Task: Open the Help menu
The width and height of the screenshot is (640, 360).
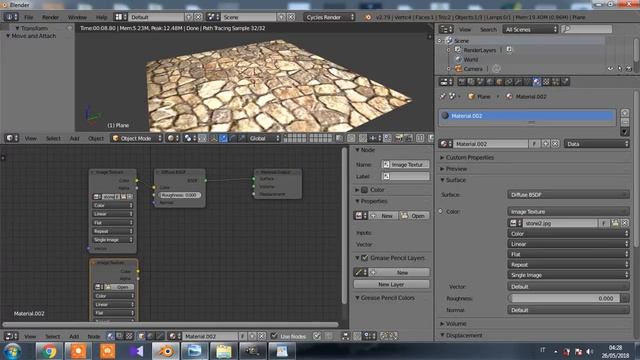Action: (x=101, y=17)
